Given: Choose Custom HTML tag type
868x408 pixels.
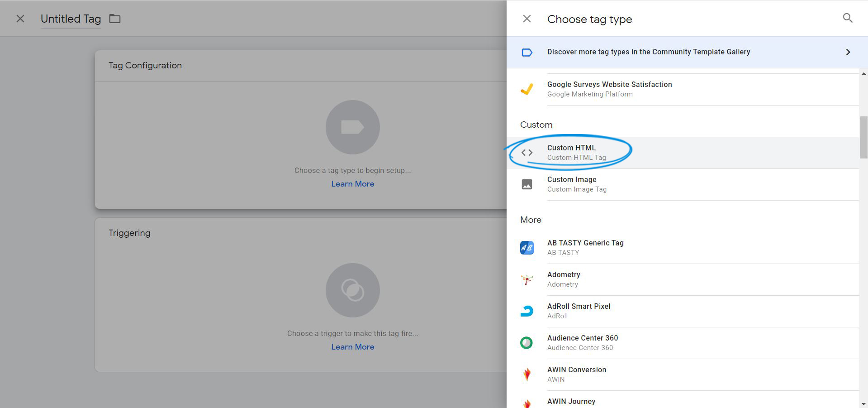Looking at the screenshot, I should point(683,153).
